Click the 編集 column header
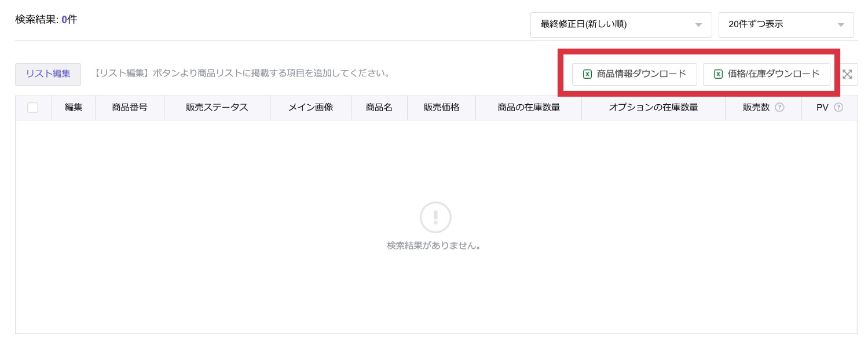 [x=74, y=108]
